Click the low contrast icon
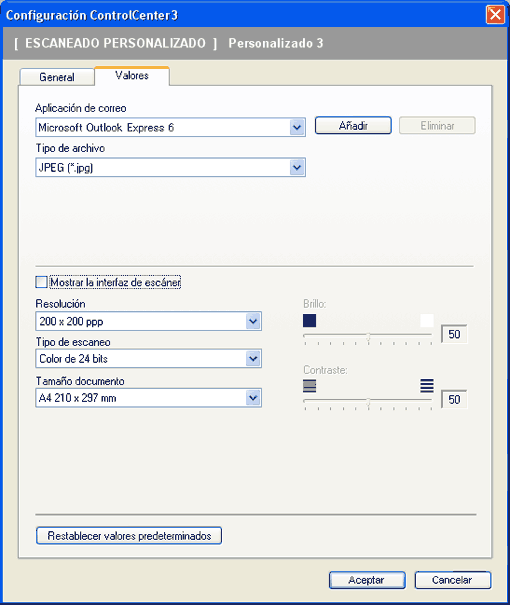Viewport: 510px width, 605px height. (x=309, y=386)
